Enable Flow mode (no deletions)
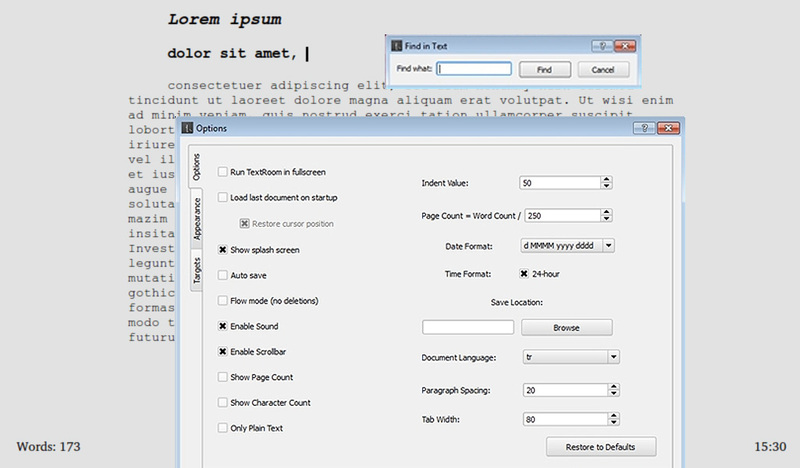This screenshot has width=800, height=468. (x=222, y=301)
